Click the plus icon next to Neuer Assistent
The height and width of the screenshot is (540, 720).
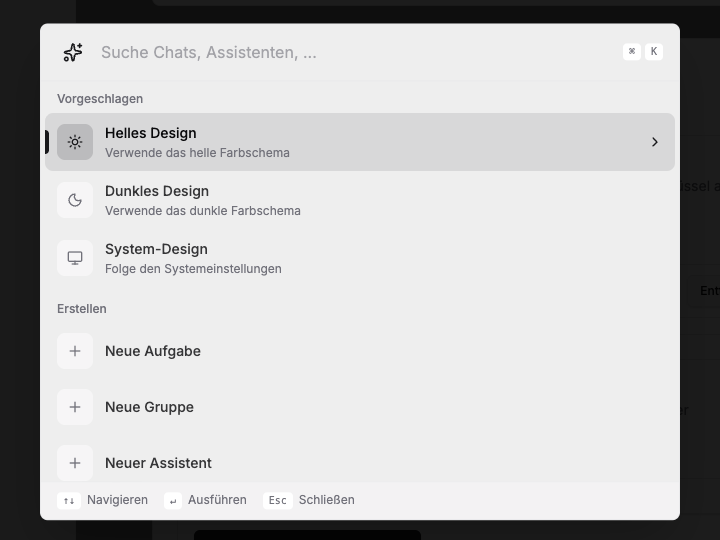(x=75, y=463)
